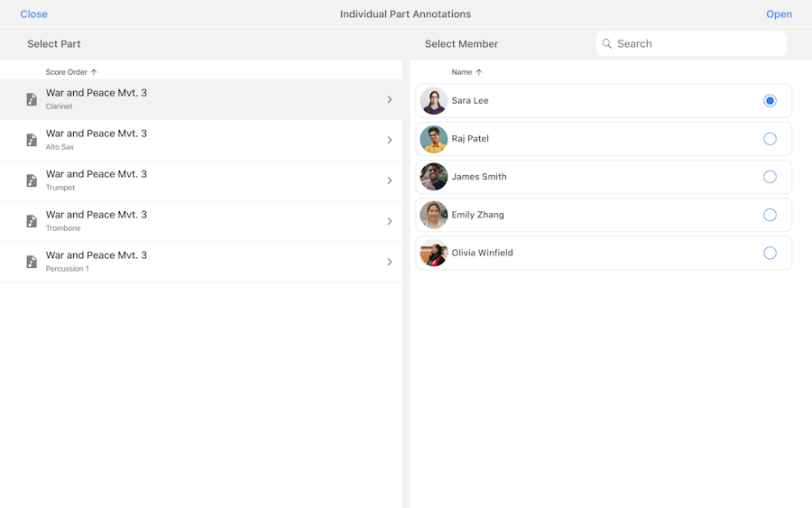This screenshot has height=508, width=812.
Task: Click the Percussion 1 part document icon
Action: (32, 262)
